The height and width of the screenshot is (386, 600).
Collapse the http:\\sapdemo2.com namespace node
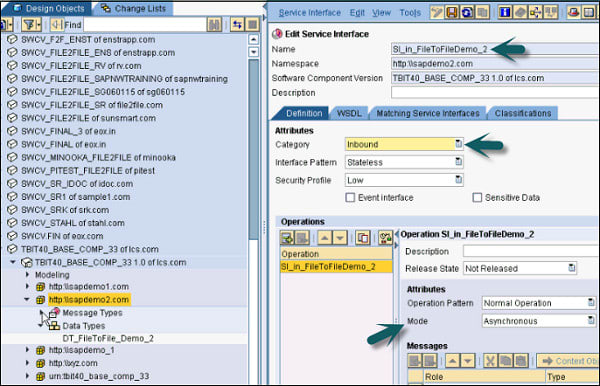[x=27, y=299]
